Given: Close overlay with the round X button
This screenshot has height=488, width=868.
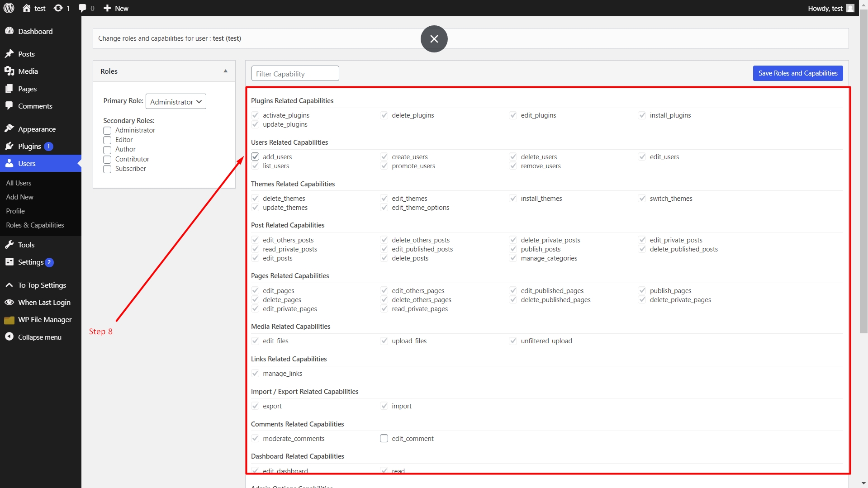Looking at the screenshot, I should [x=434, y=39].
